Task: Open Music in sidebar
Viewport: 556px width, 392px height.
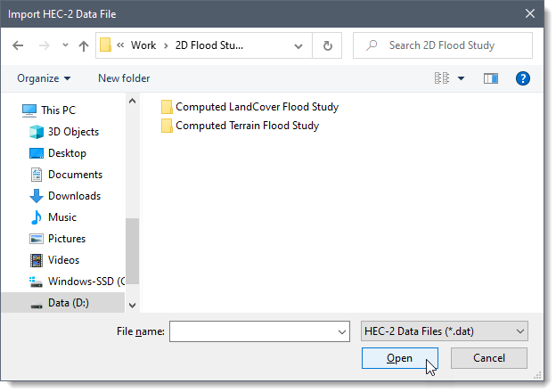Action: 62,216
